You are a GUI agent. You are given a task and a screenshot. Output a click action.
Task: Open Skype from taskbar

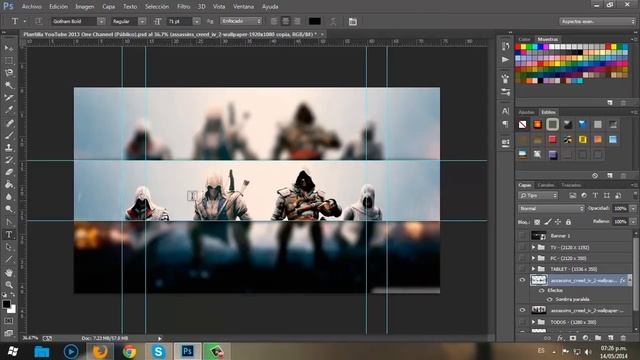[x=158, y=351]
